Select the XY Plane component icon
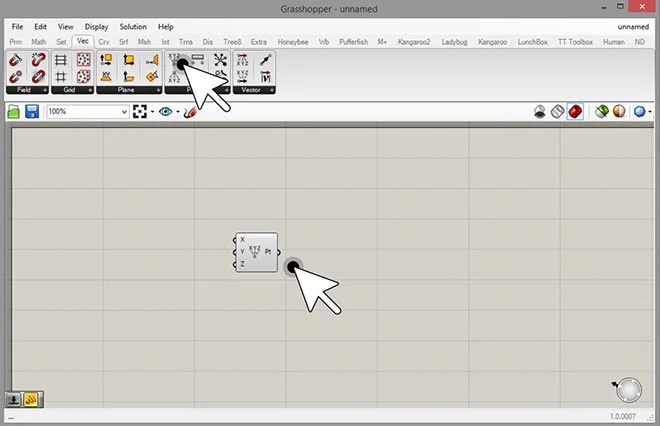The width and height of the screenshot is (660, 426). point(106,77)
